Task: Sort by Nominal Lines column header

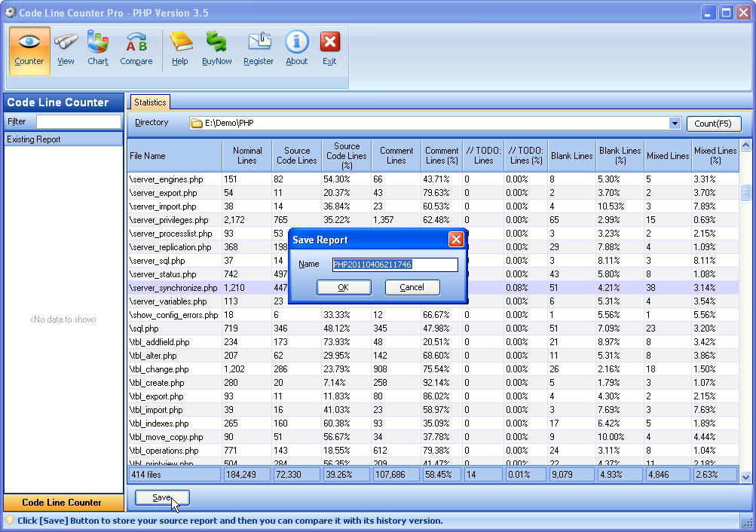Action: [247, 156]
